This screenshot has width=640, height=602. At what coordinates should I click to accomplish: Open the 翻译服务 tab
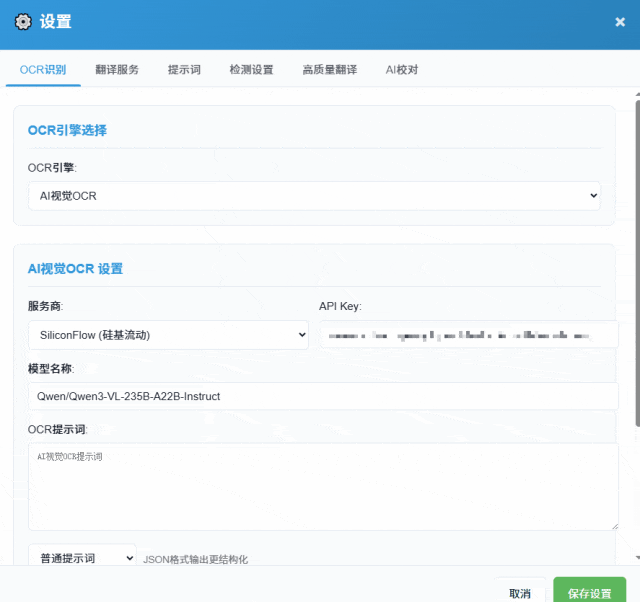pos(117,70)
